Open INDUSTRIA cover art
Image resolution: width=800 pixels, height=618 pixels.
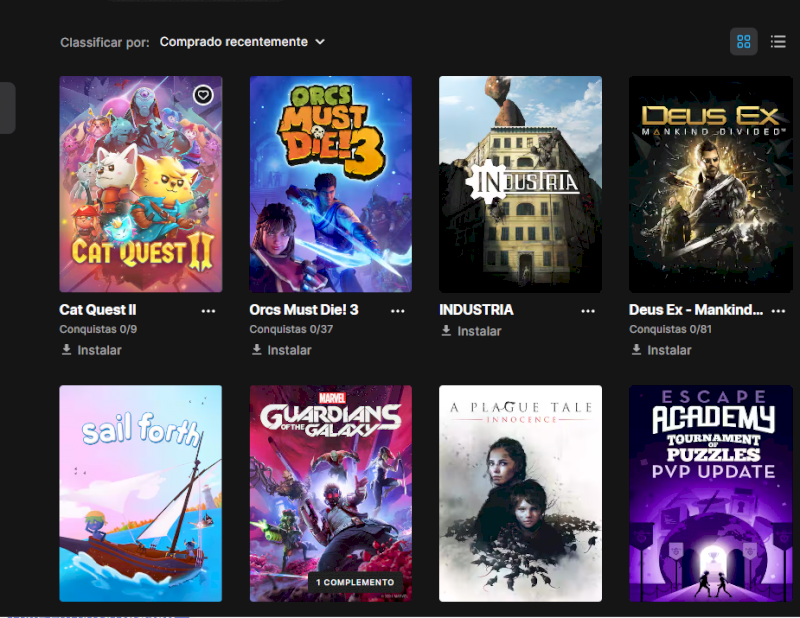520,184
